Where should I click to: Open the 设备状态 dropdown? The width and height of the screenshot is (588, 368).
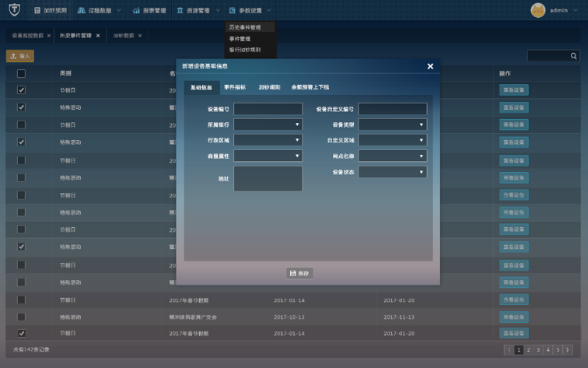coord(392,172)
